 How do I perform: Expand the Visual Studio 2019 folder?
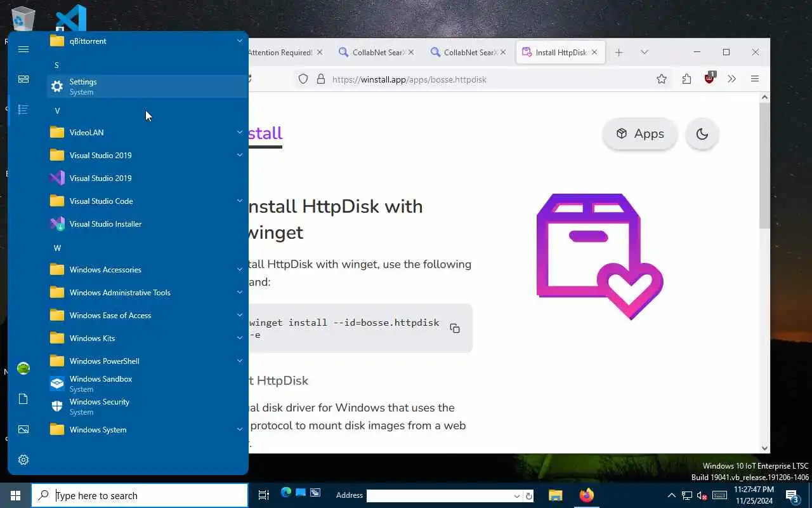[x=147, y=155]
